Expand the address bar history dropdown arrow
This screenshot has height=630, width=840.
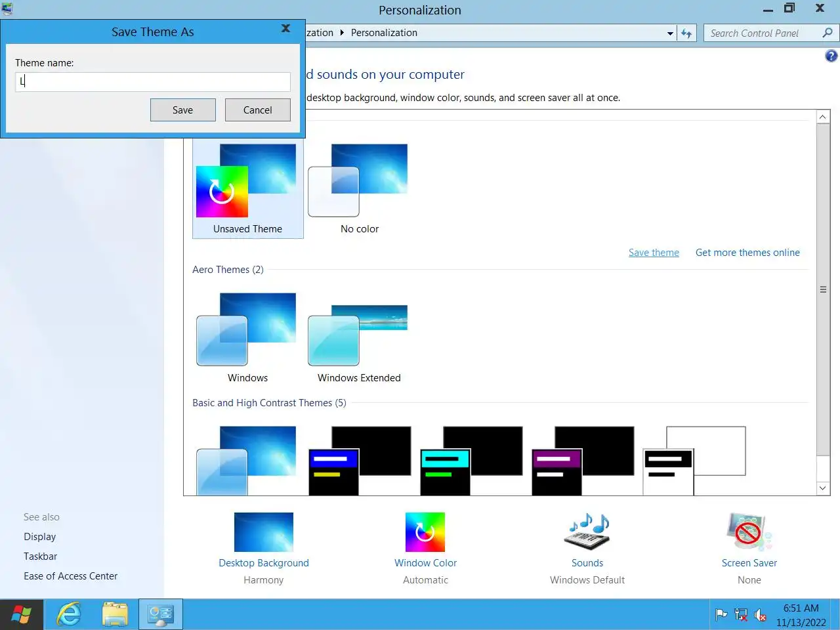pyautogui.click(x=670, y=33)
